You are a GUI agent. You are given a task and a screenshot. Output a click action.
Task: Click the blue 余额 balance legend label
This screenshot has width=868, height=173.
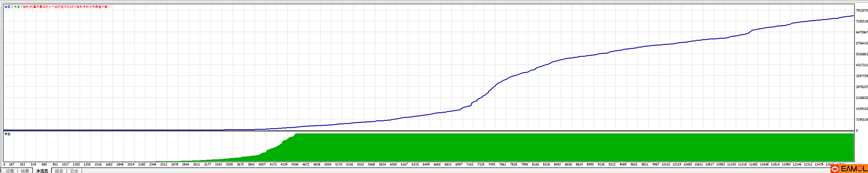click(x=7, y=7)
